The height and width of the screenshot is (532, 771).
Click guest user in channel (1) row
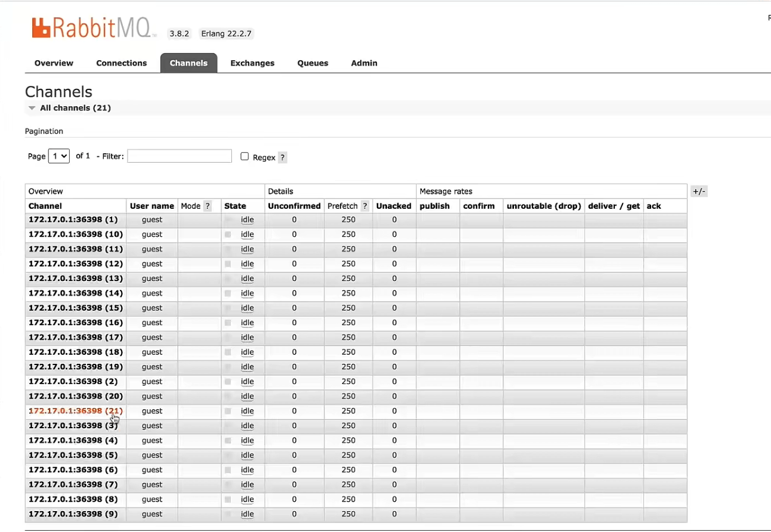click(152, 219)
